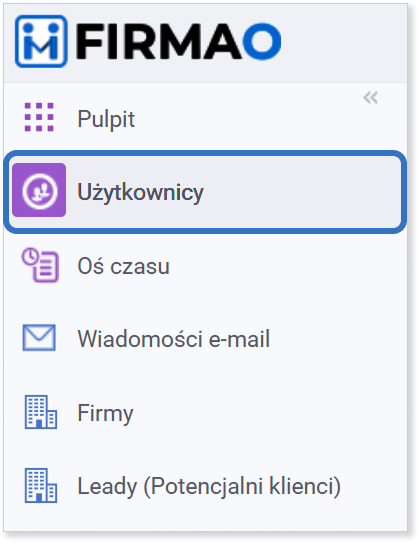This screenshot has width=419, height=543.
Task: Open the Pulpit menu label
Action: coord(106,119)
